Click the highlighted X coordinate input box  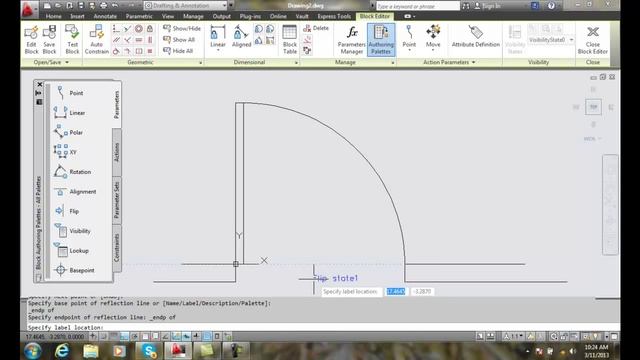coord(396,291)
